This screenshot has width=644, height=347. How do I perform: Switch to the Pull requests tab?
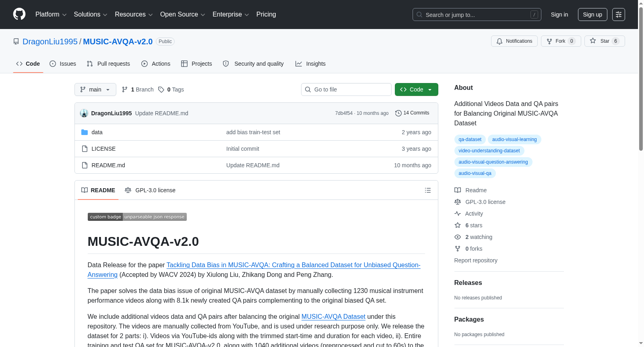click(108, 64)
